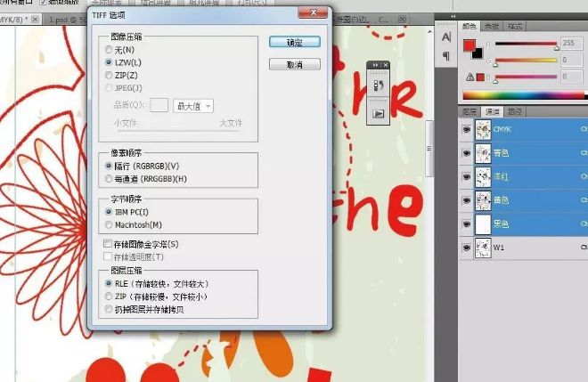Screen dimensions: 588x382
Task: Click the out-of-gamut warning triangle icon
Action: point(470,77)
